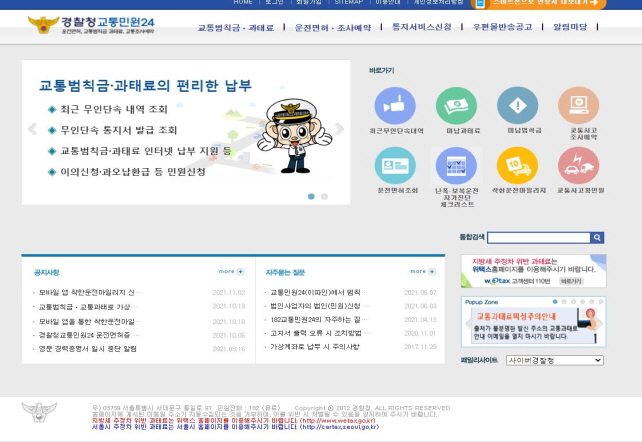The width and height of the screenshot is (642, 442).
Task: Show previous banner slide with left arrow
Action: [32, 129]
